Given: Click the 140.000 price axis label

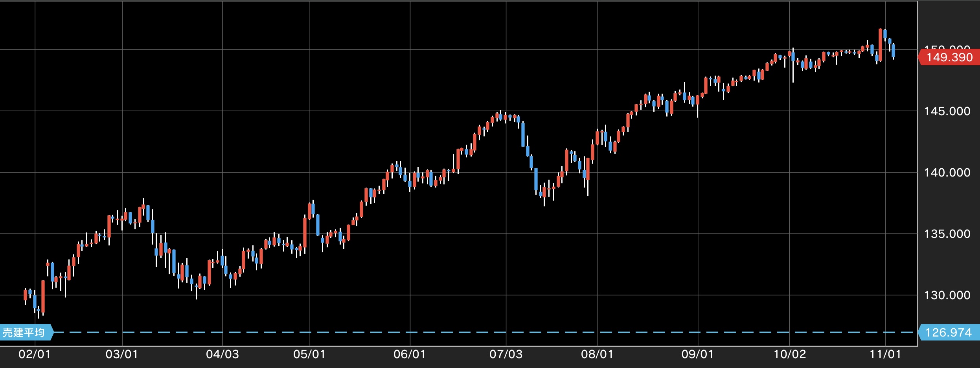Looking at the screenshot, I should click(947, 173).
